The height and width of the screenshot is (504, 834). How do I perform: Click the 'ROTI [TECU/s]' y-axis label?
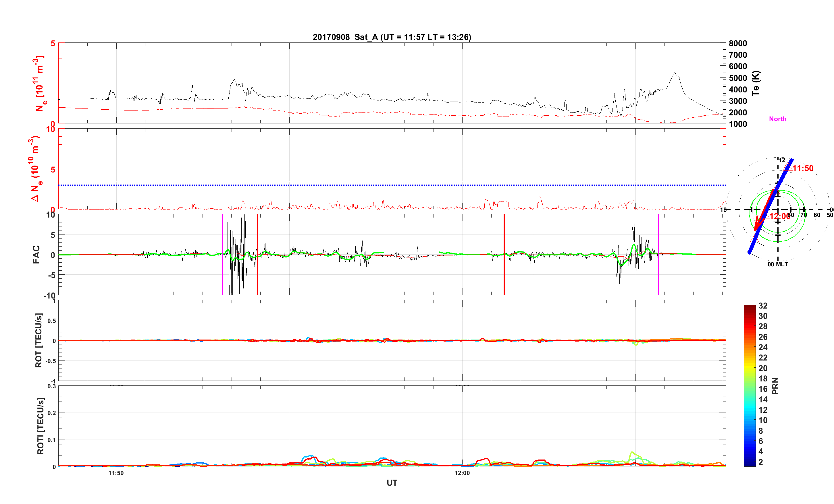[40, 426]
